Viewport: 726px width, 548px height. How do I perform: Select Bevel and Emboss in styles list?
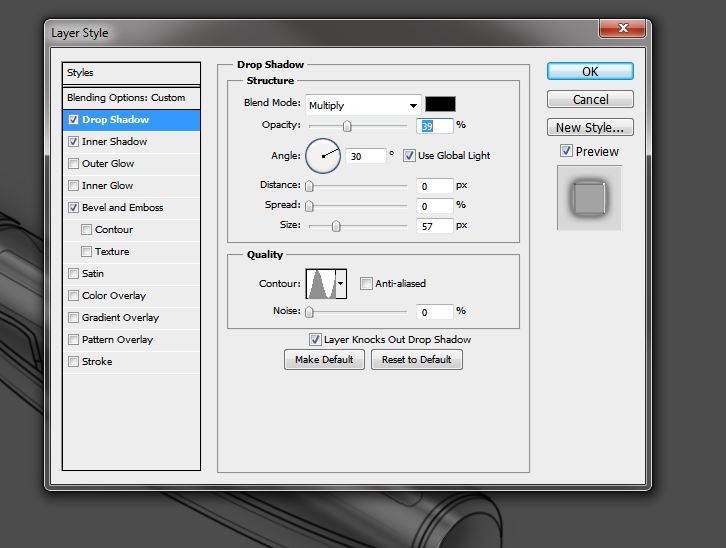pyautogui.click(x=122, y=208)
